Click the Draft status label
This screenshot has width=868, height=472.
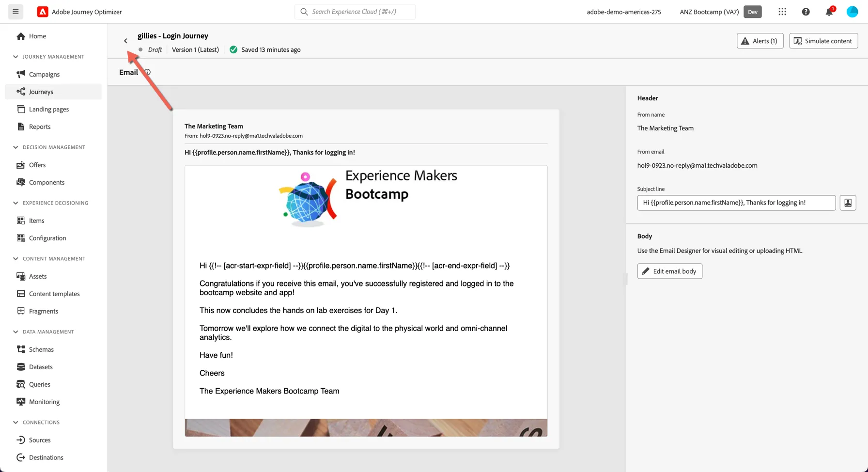click(155, 49)
